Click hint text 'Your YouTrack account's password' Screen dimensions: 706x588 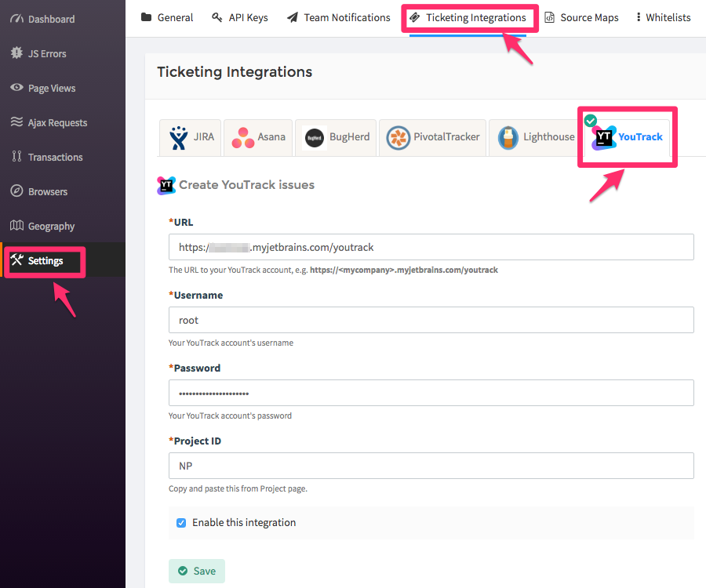click(x=230, y=416)
